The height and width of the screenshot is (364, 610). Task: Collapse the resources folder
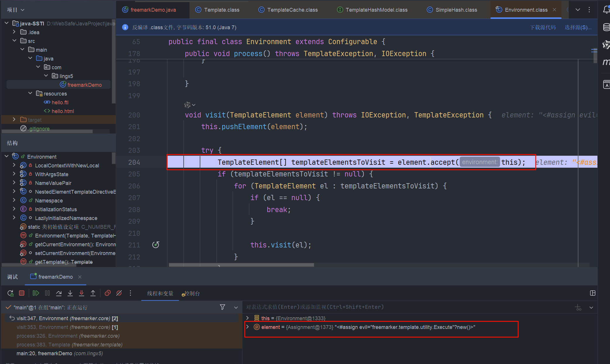[30, 93]
